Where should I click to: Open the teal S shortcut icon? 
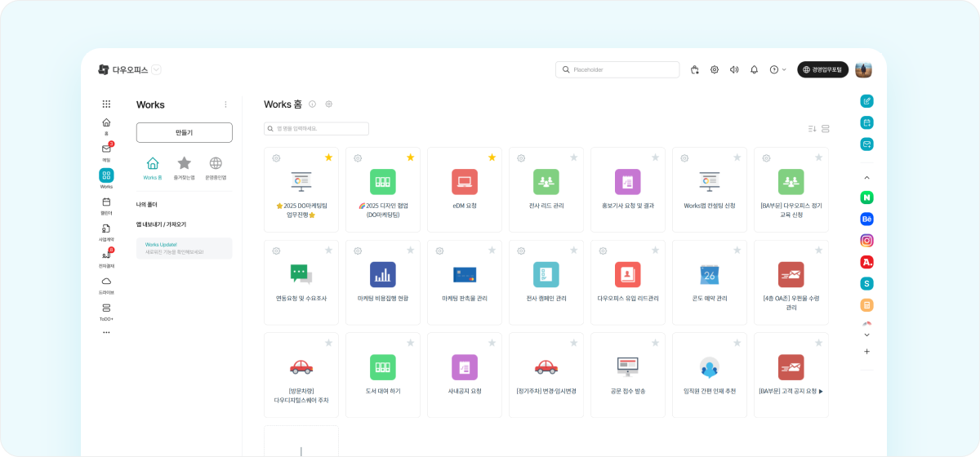867,284
